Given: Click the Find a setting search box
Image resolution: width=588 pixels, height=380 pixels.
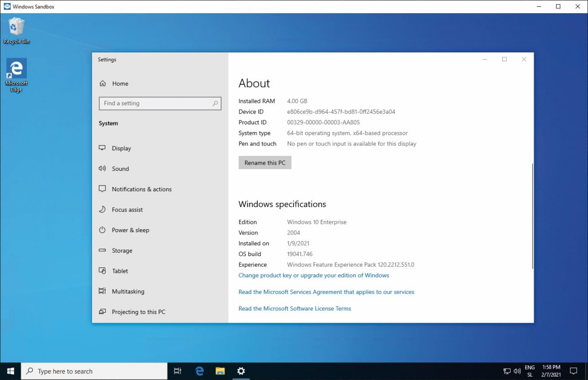Looking at the screenshot, I should [x=160, y=103].
